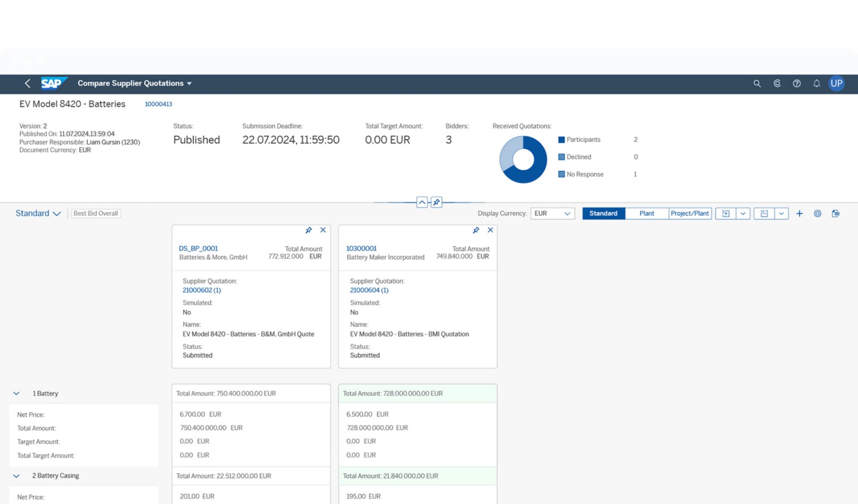Collapse the 2 Battery Casing item row
The image size is (858, 504).
click(x=16, y=476)
